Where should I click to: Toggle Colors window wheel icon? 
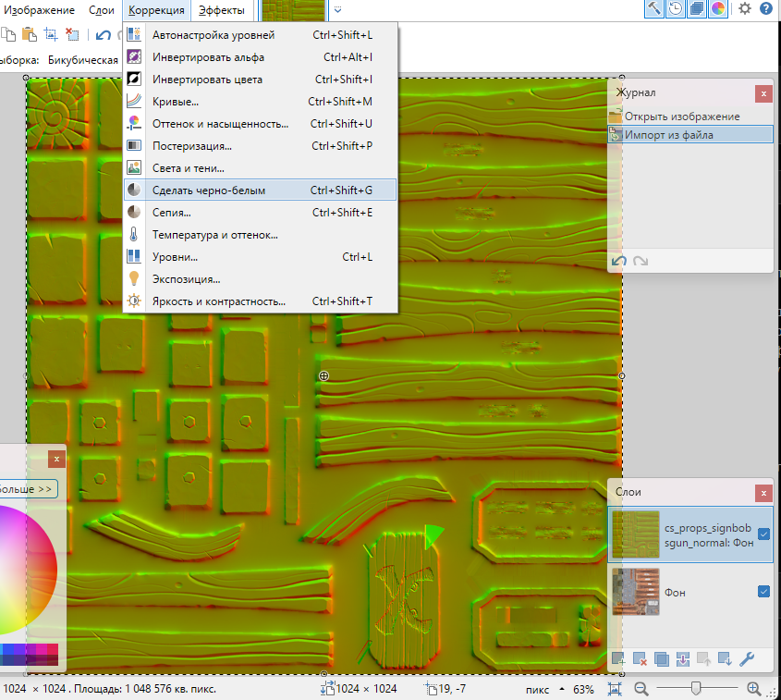[x=718, y=8]
